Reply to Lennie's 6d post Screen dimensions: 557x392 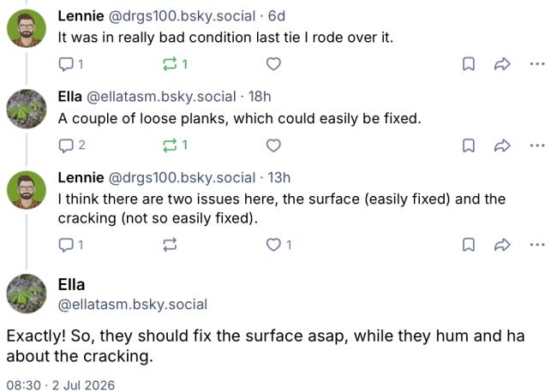(x=70, y=64)
